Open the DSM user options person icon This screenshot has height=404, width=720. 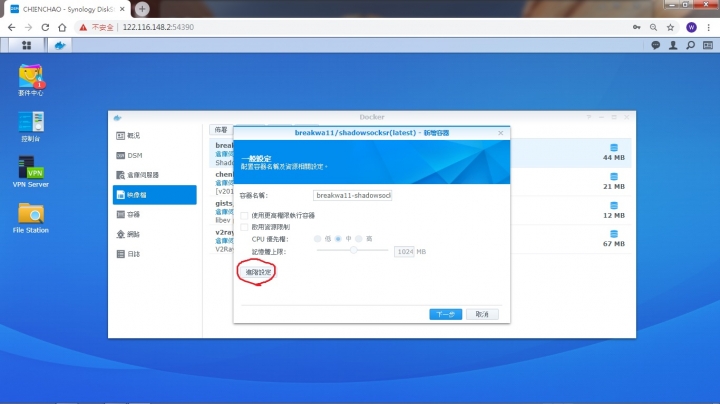click(x=673, y=45)
